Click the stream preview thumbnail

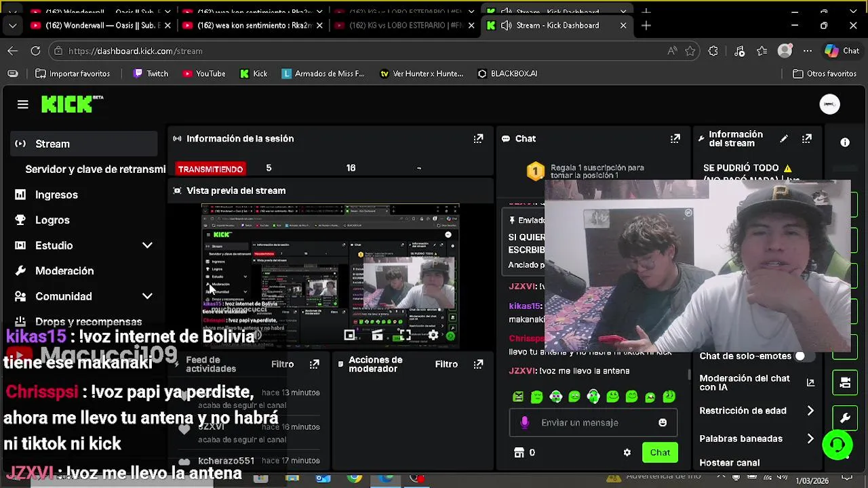click(x=330, y=275)
